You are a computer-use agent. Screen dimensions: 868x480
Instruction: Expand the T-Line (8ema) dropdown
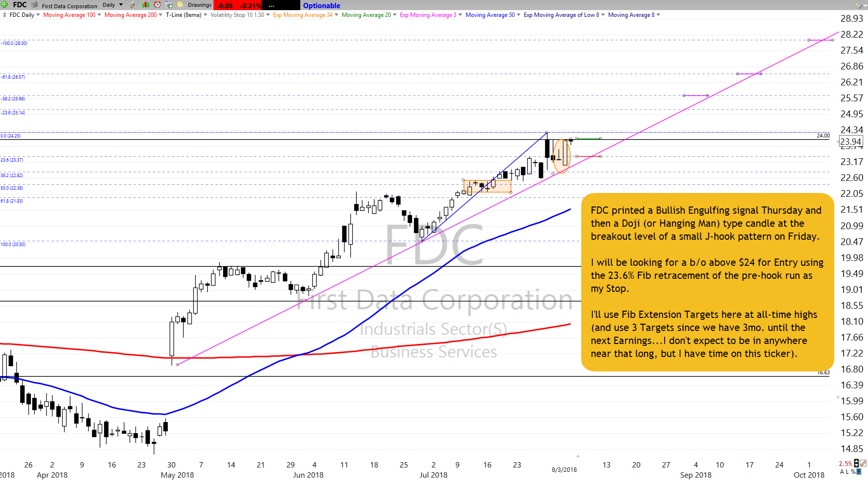(205, 15)
